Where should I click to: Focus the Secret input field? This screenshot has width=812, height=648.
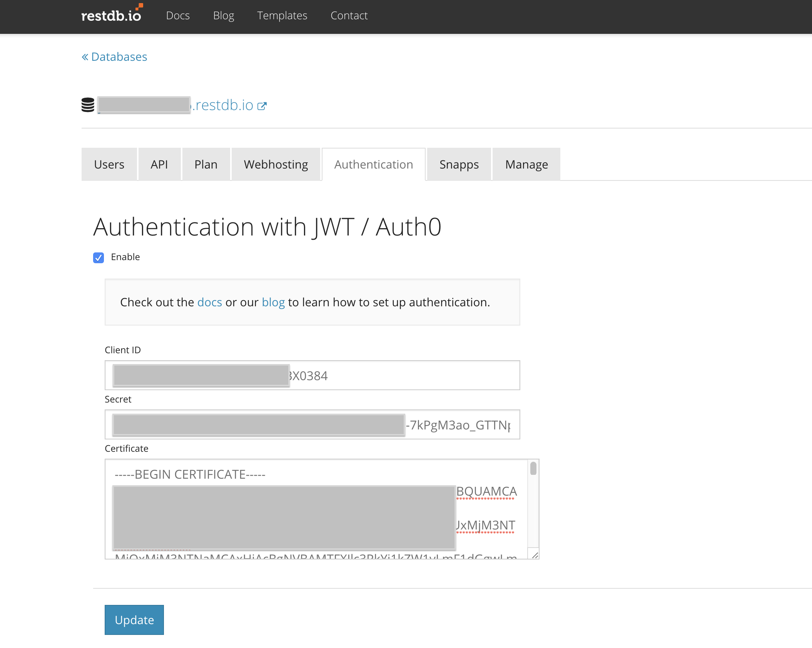tap(312, 424)
